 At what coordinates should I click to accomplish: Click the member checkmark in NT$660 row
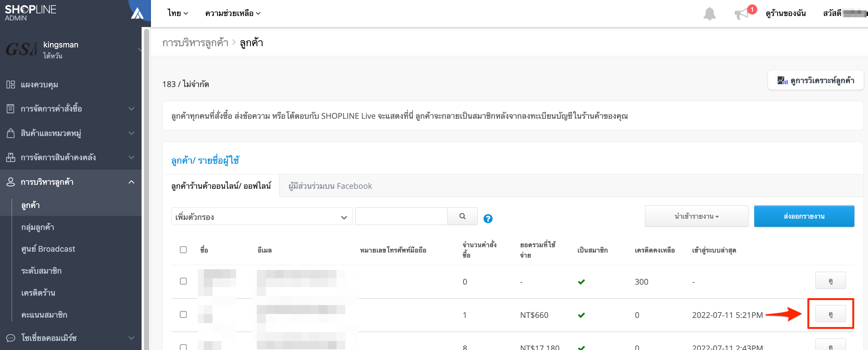coord(581,315)
